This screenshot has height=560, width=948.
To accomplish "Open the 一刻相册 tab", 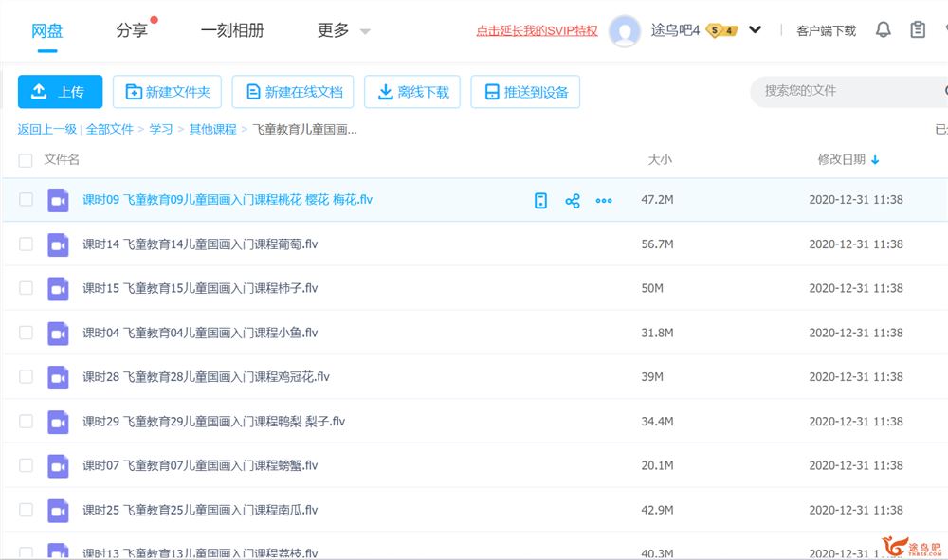I will click(x=230, y=30).
